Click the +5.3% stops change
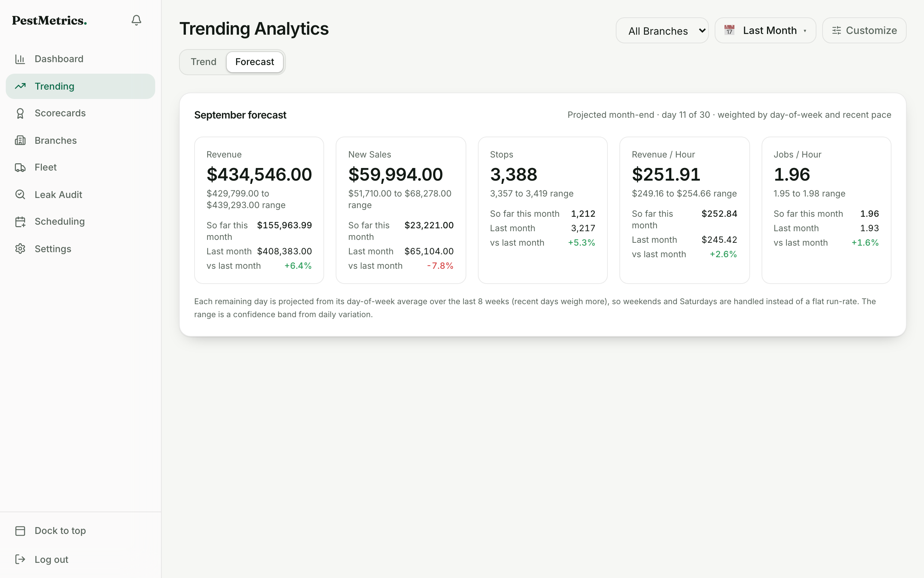 coord(581,243)
